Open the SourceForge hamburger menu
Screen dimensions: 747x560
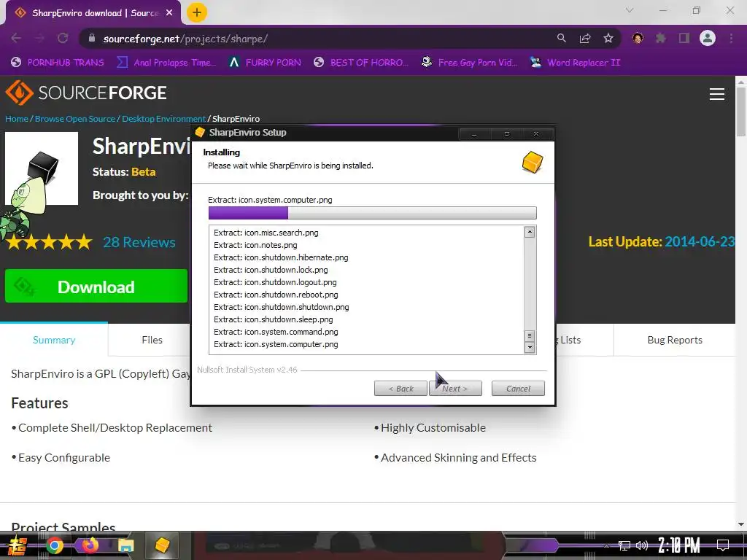coord(716,94)
